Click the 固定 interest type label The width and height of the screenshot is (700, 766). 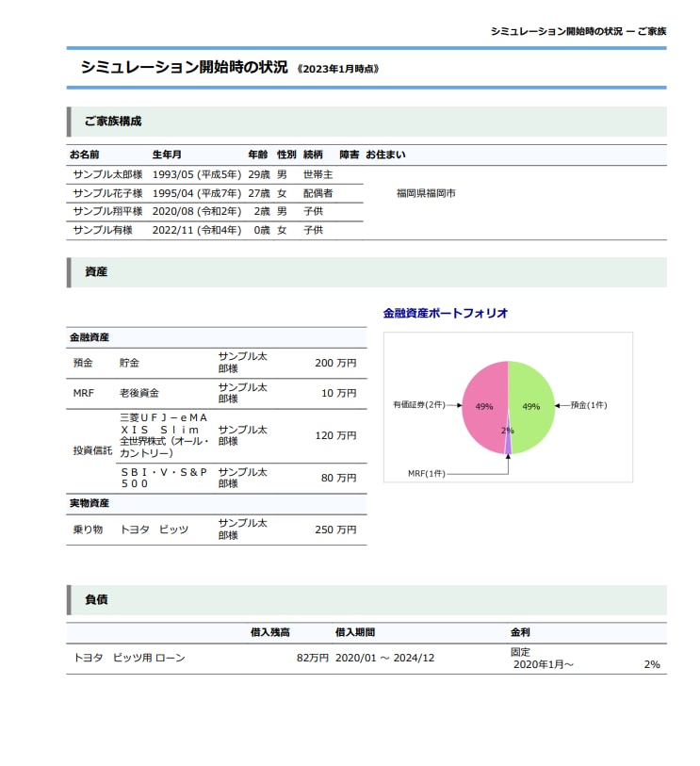tap(520, 652)
